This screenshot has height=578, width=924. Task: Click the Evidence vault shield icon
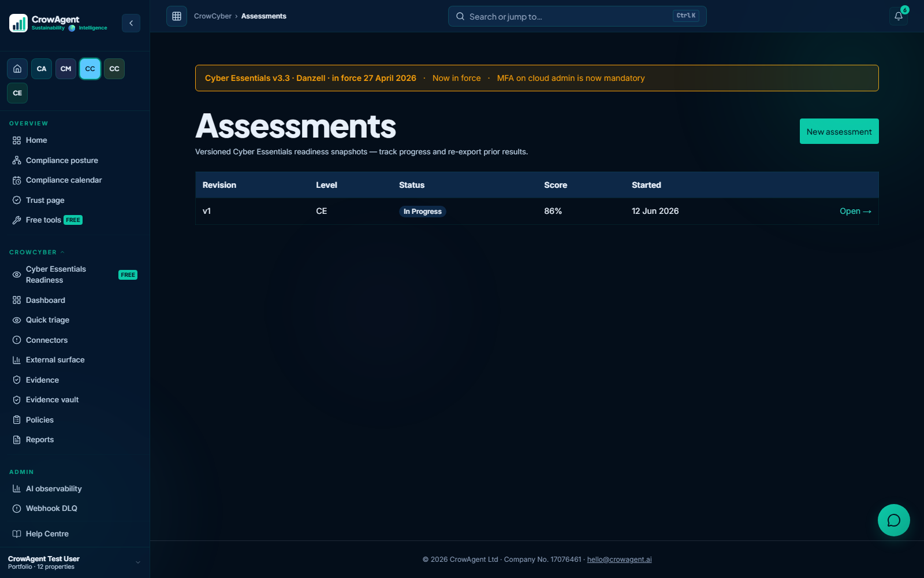(17, 400)
